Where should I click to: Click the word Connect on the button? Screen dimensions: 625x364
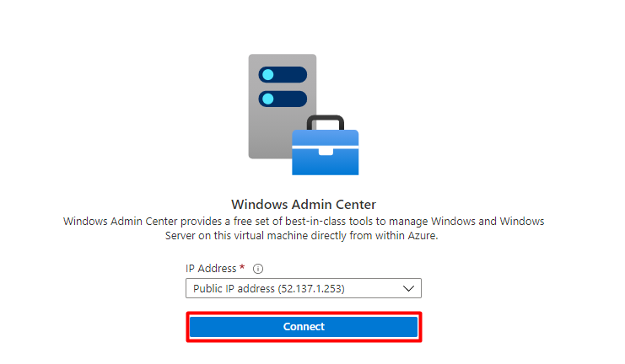(x=304, y=327)
